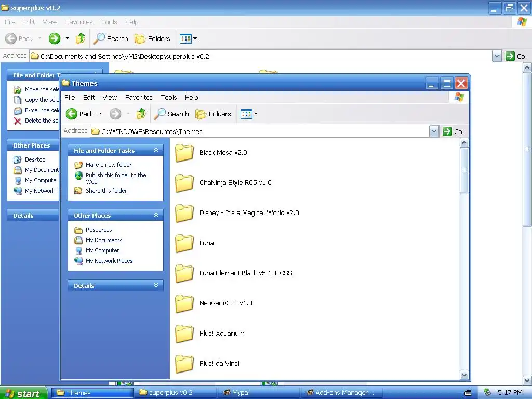
Task: Open My Computer in Themes Other Places
Action: [102, 251]
